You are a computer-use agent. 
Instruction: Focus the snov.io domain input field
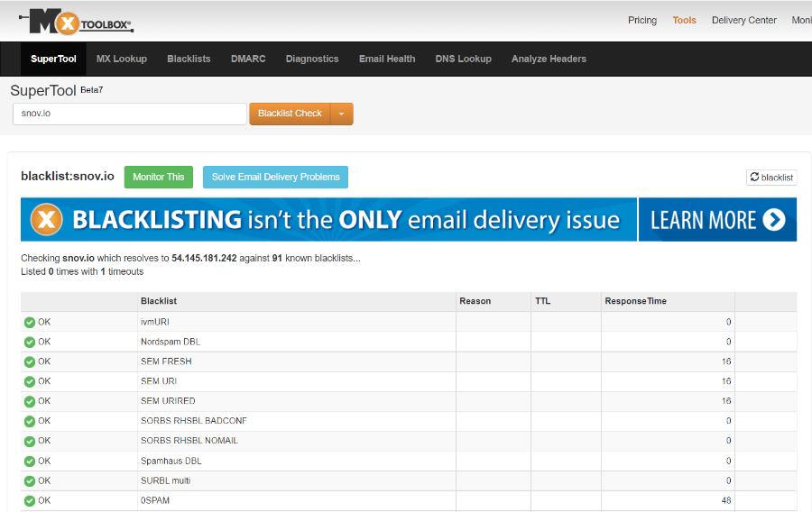tap(129, 114)
